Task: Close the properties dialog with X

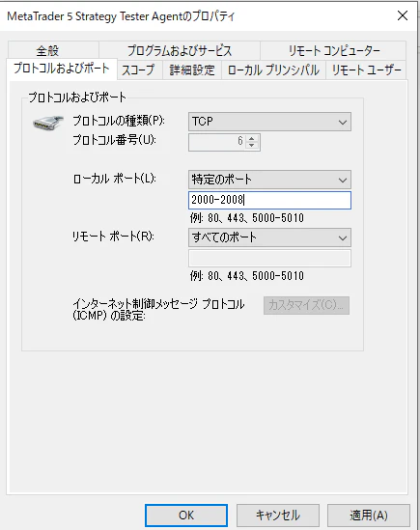Action: (403, 15)
